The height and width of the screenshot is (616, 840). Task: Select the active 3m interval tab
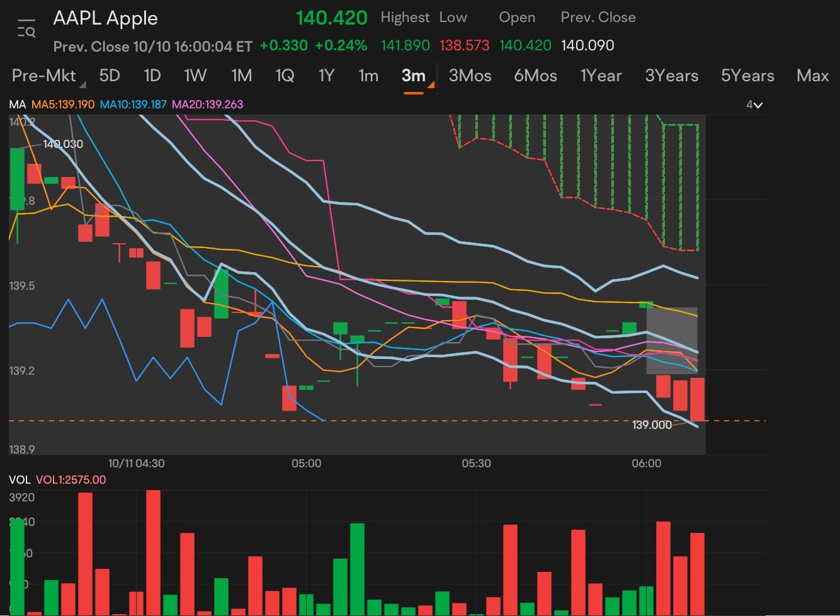[414, 76]
